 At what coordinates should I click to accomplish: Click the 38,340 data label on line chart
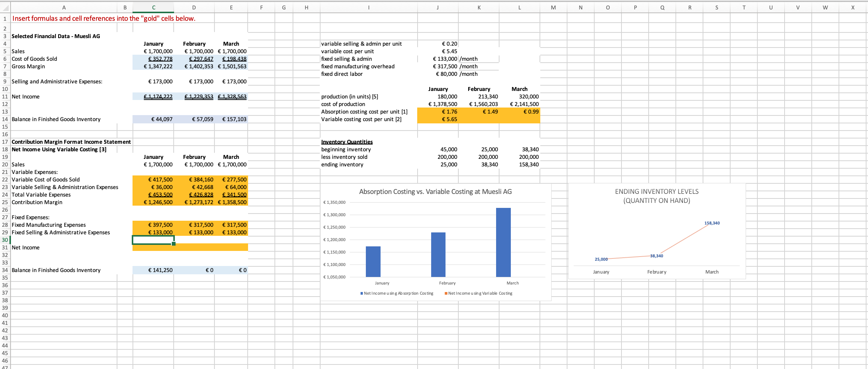[657, 256]
